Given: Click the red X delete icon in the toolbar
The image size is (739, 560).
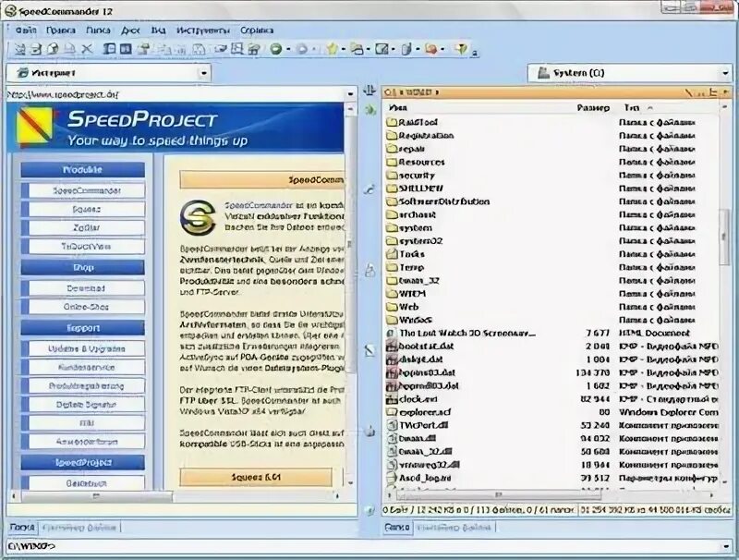Looking at the screenshot, I should click(87, 49).
